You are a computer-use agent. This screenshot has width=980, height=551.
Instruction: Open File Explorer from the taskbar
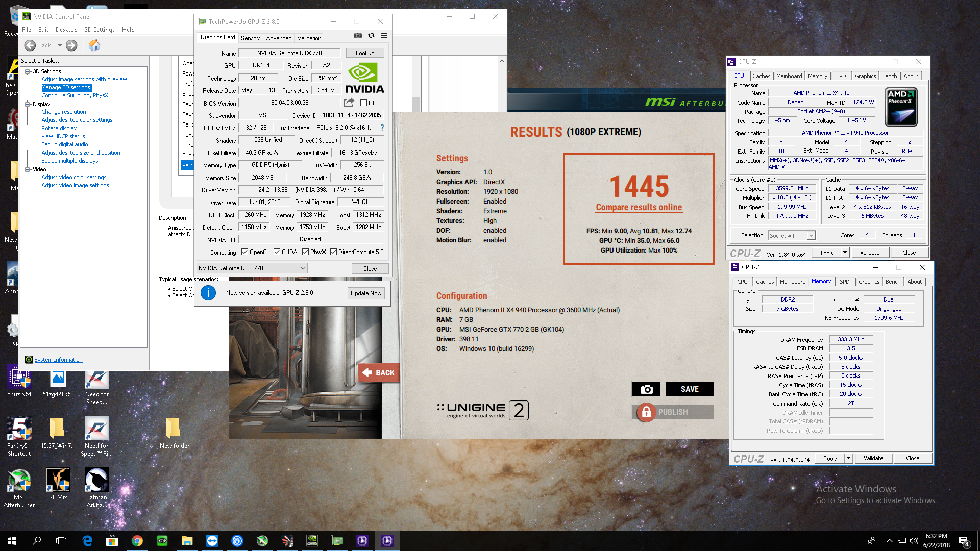tap(187, 541)
